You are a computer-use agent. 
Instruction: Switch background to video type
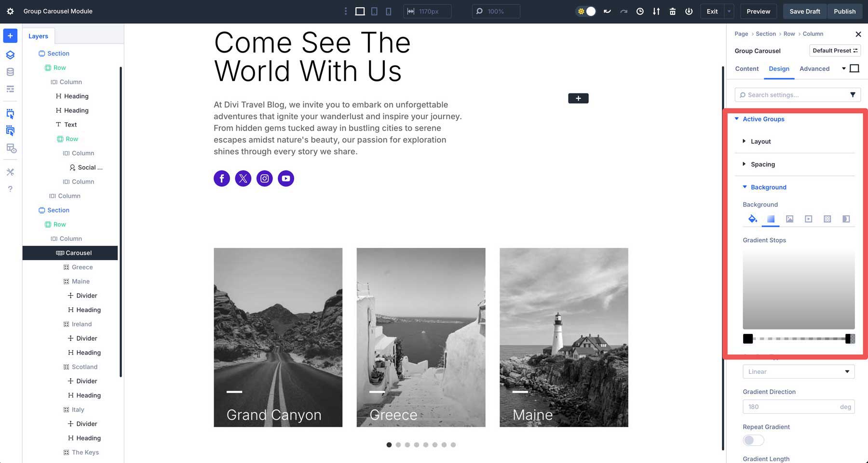[809, 219]
